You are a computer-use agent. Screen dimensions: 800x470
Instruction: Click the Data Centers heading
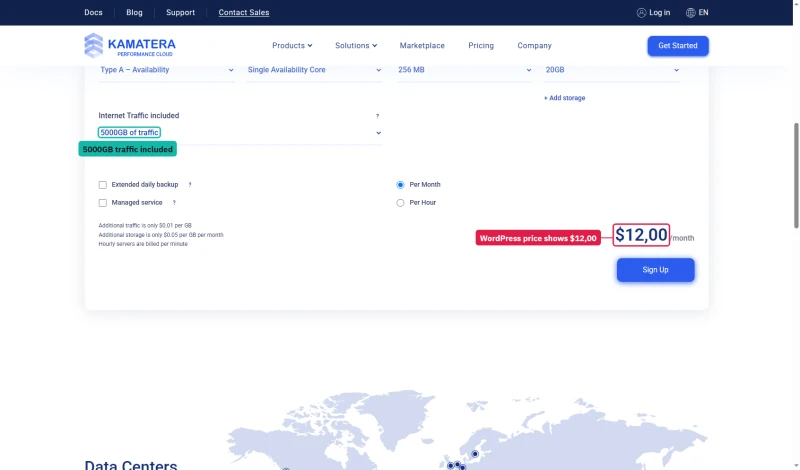(131, 464)
